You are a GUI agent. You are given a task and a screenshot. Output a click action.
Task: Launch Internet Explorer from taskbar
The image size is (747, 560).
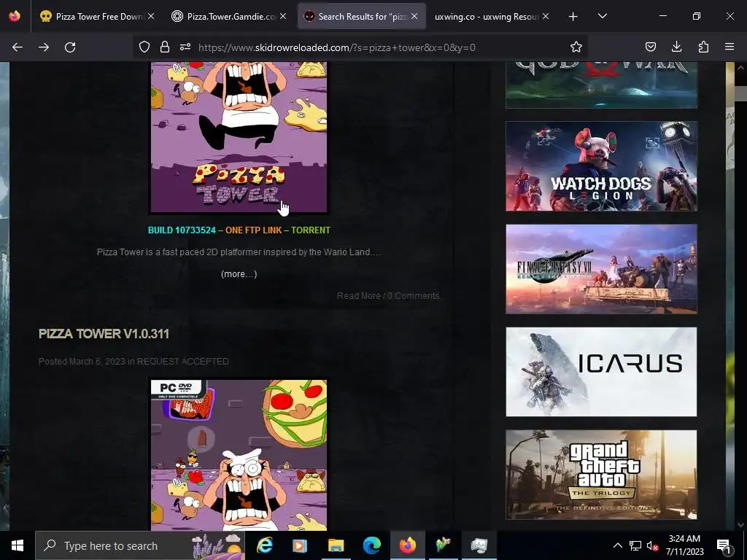(x=264, y=545)
